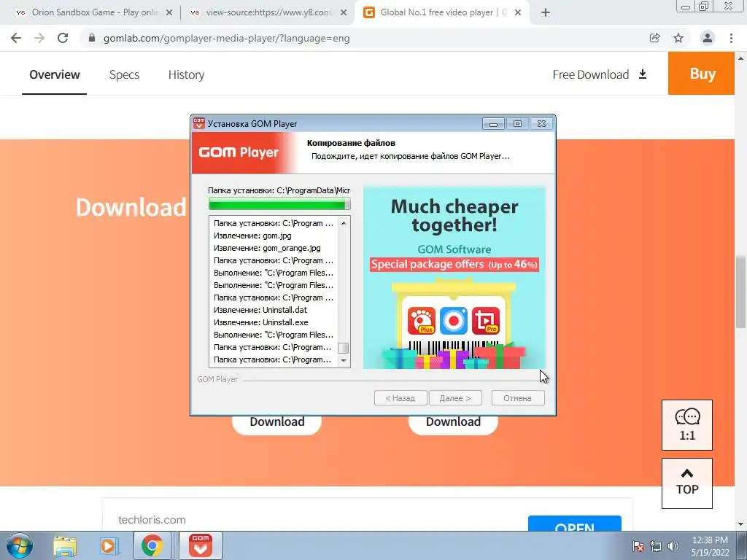Click the Далее next button in installer
The width and height of the screenshot is (747, 560).
pos(455,398)
